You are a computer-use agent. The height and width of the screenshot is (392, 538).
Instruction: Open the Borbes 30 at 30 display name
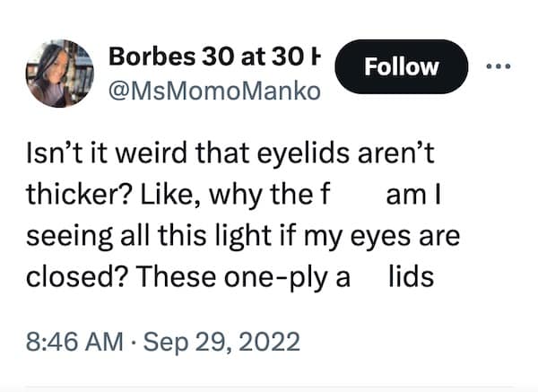[212, 55]
